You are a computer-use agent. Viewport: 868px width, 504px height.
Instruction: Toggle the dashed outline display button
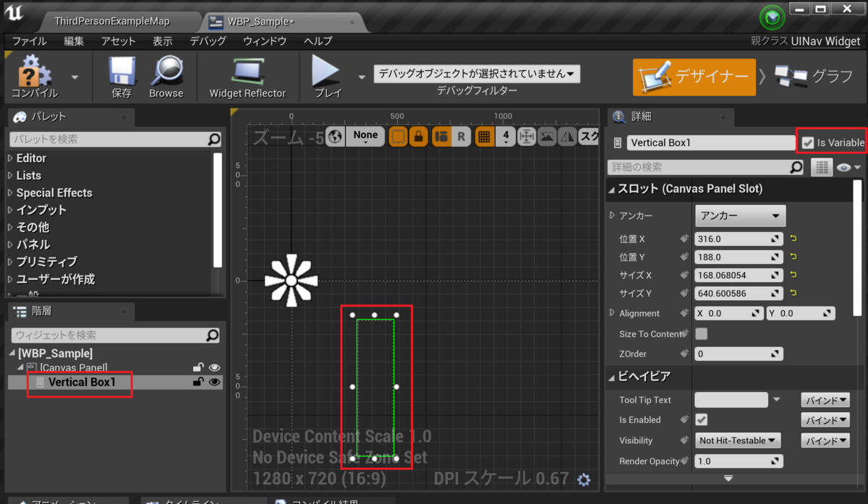pyautogui.click(x=398, y=136)
